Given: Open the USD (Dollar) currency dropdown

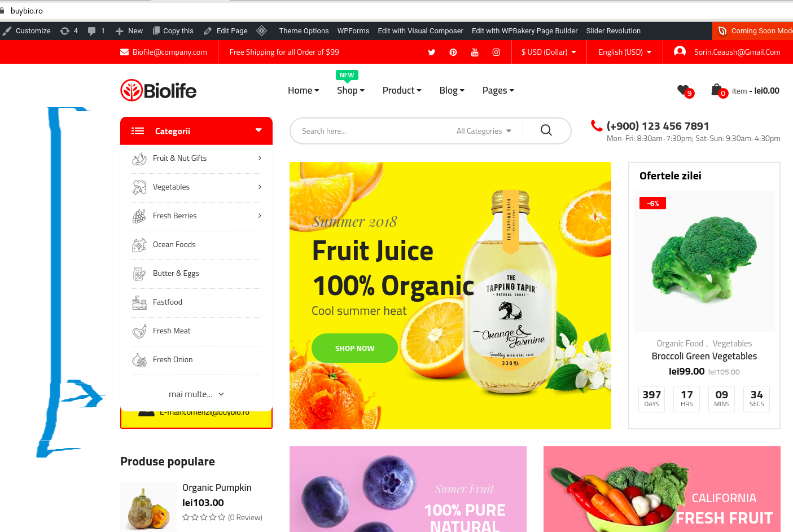Looking at the screenshot, I should click(549, 52).
